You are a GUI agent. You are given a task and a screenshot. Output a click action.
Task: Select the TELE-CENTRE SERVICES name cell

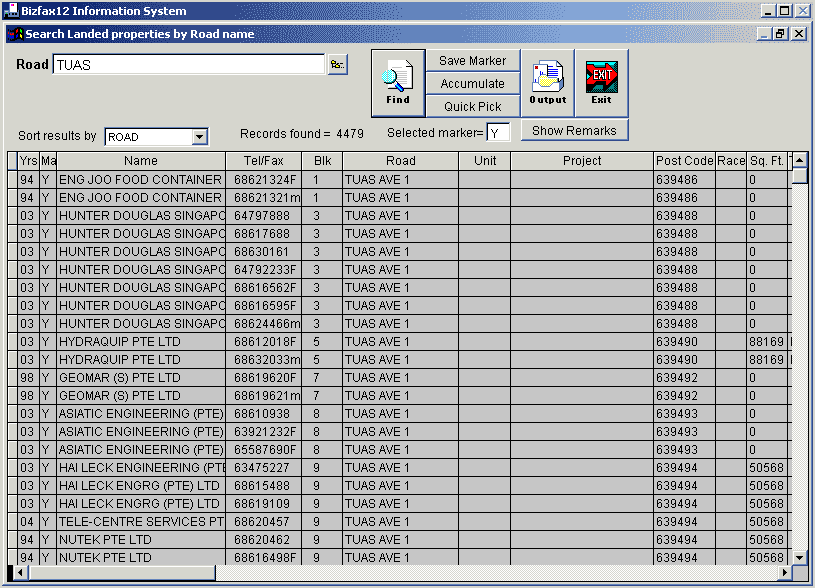point(141,522)
